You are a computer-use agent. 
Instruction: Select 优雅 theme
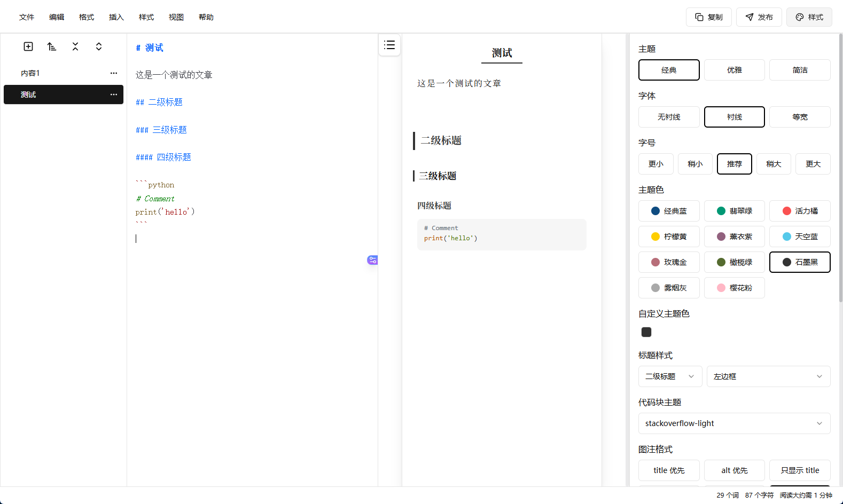(x=735, y=70)
